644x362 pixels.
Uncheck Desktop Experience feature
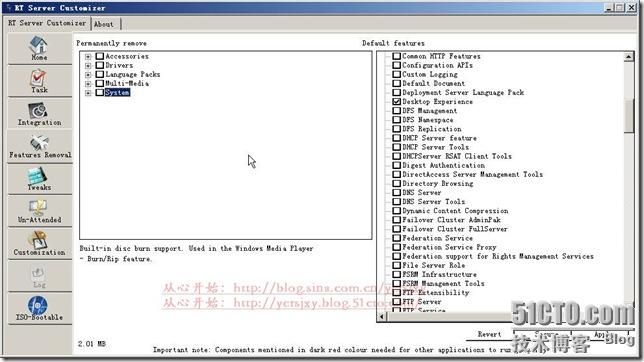tap(396, 101)
